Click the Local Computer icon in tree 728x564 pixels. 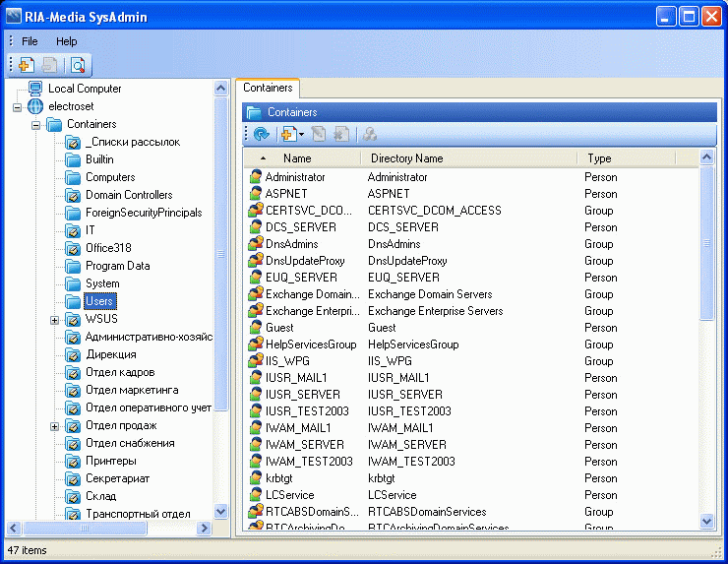[35, 89]
